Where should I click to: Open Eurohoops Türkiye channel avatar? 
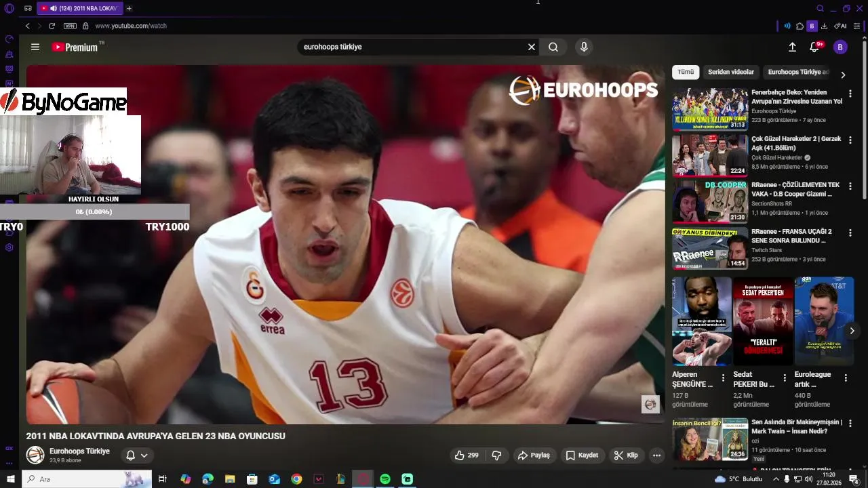35,455
